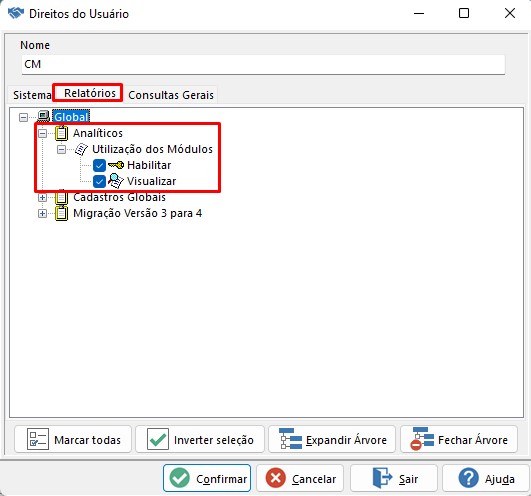Minimize the Direitos do Usuário window

click(x=419, y=14)
